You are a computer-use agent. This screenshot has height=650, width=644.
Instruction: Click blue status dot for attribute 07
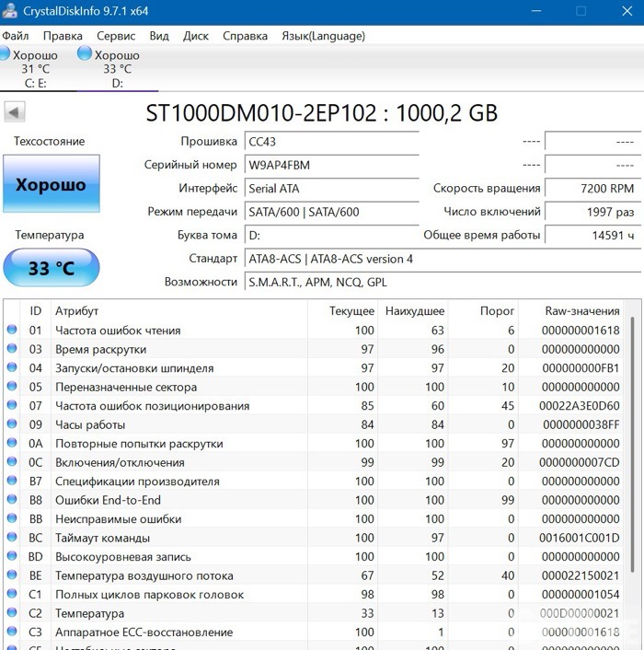12,405
